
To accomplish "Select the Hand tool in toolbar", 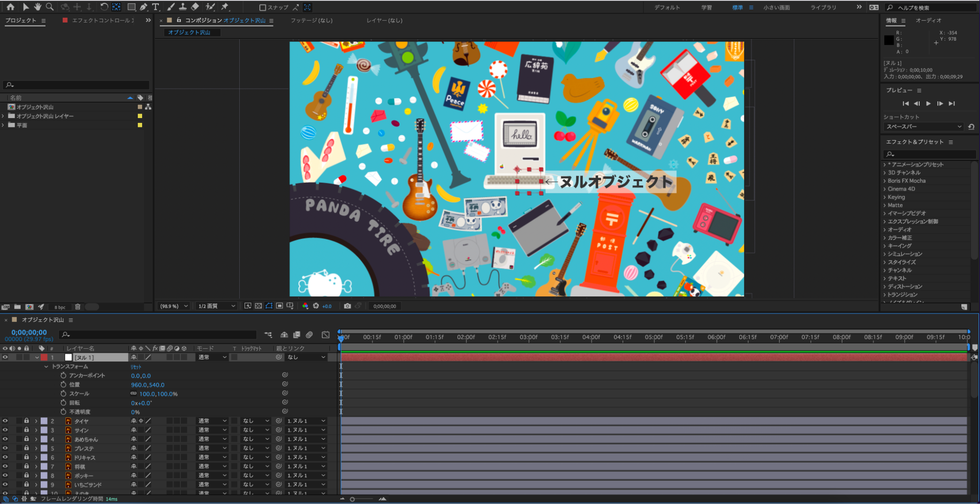I will pyautogui.click(x=38, y=7).
